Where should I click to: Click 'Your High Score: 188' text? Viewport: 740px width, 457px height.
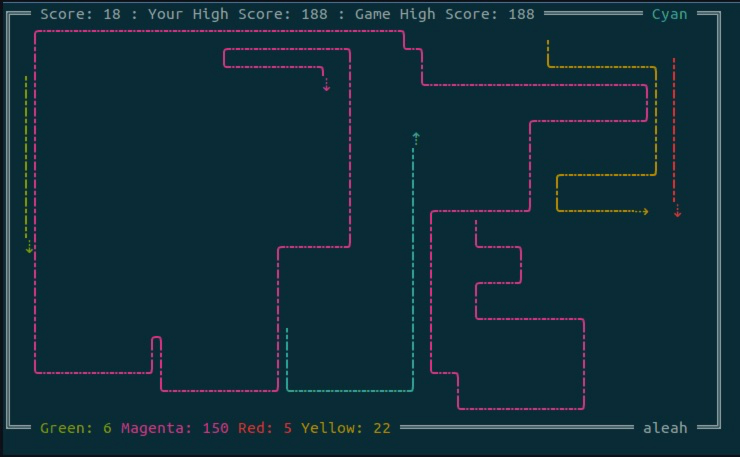click(x=237, y=14)
